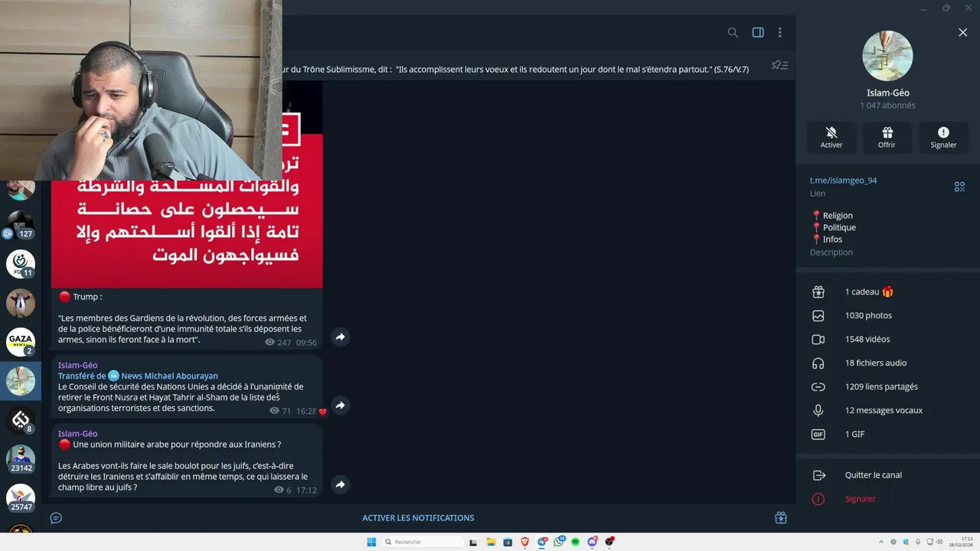Open File Explorer from the taskbar
Viewport: 980px width, 551px height.
491,542
